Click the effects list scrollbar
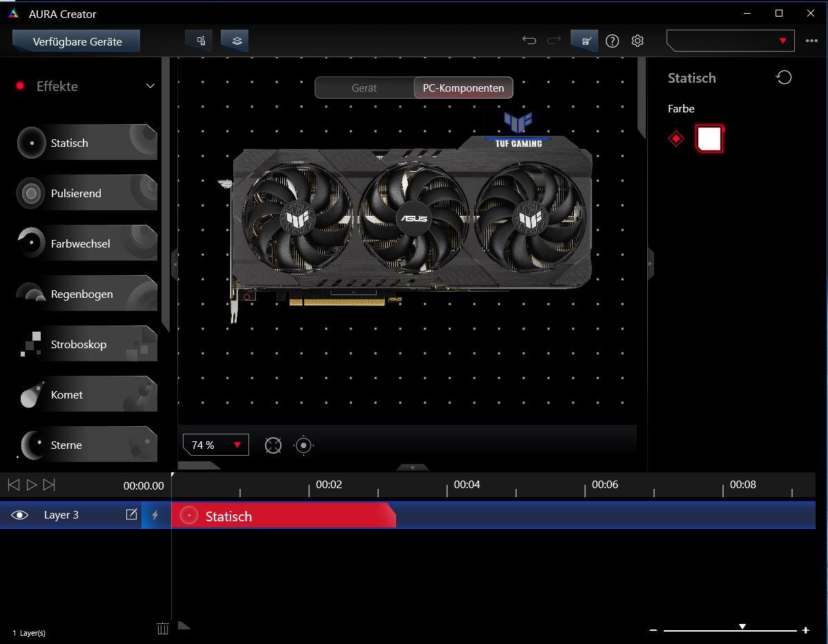The width and height of the screenshot is (828, 644). click(x=166, y=195)
